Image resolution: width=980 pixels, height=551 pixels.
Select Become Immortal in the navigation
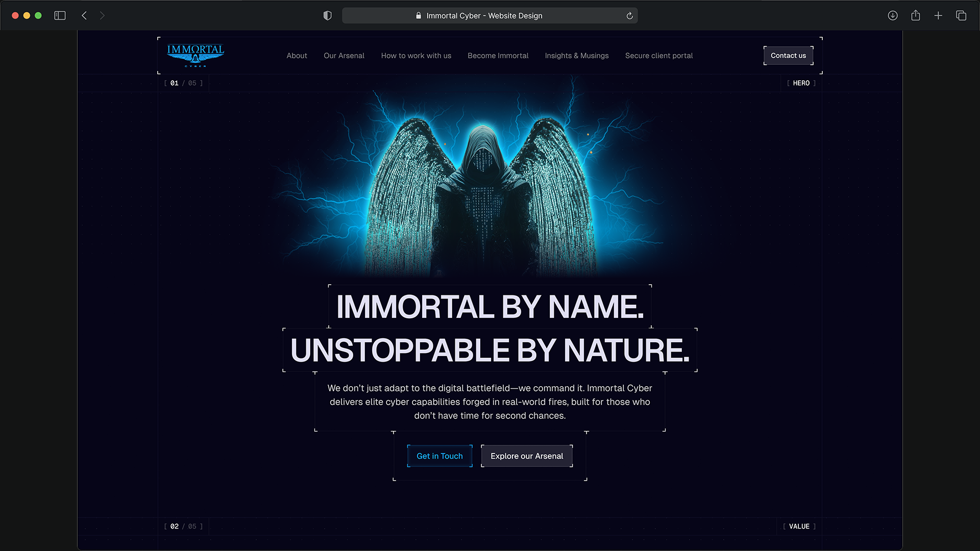tap(498, 56)
